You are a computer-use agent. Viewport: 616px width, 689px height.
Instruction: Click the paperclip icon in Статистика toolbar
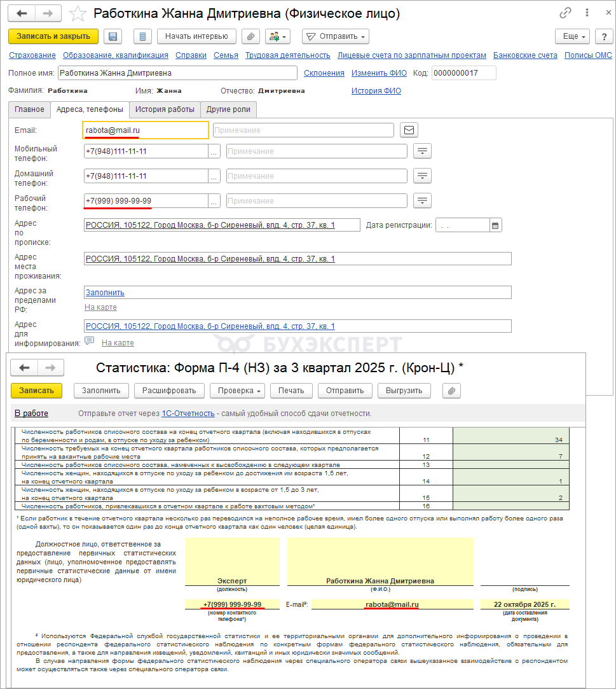pos(452,391)
